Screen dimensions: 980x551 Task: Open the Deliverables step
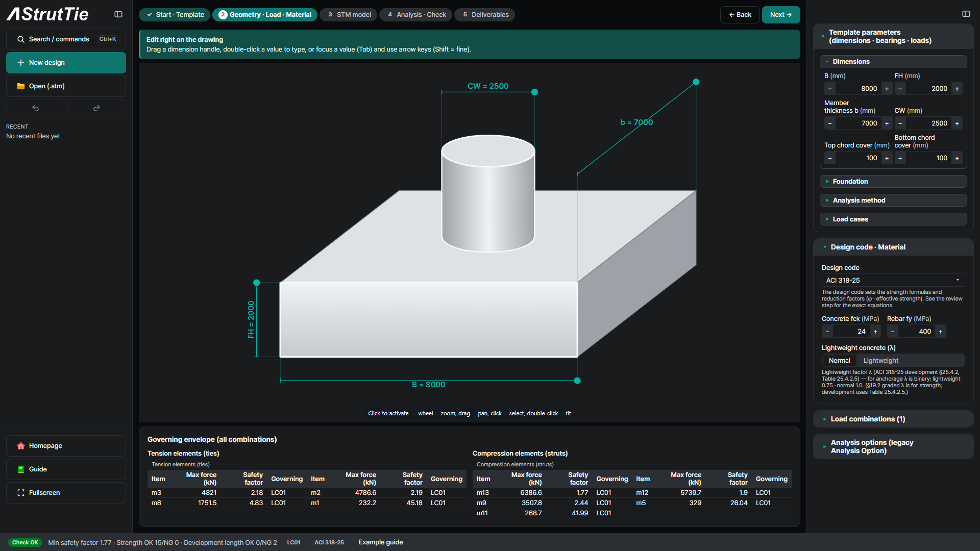click(x=485, y=15)
